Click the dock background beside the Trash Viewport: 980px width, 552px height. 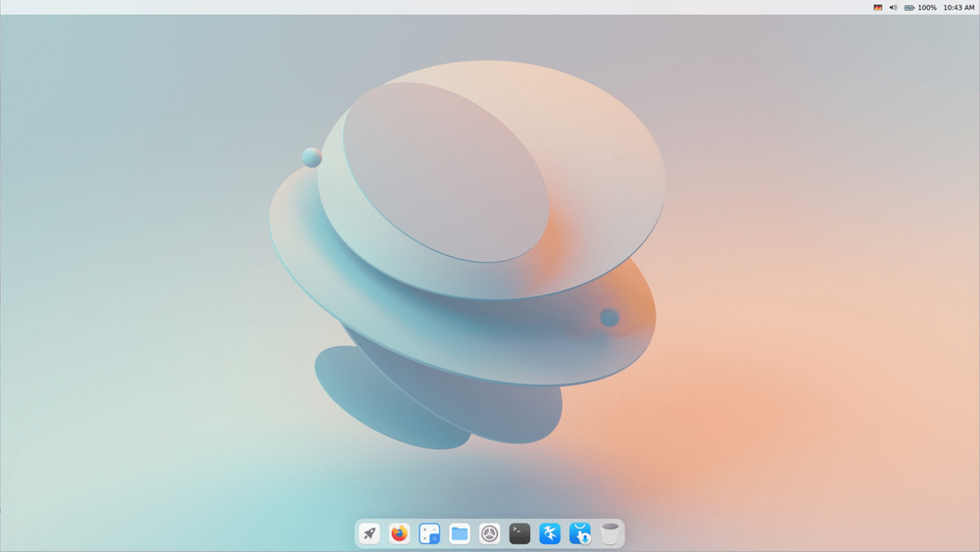[622, 534]
